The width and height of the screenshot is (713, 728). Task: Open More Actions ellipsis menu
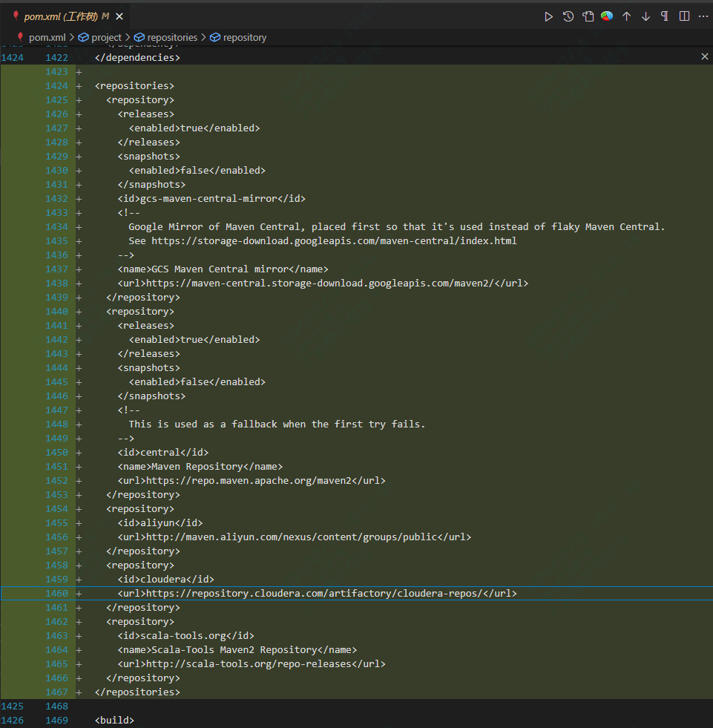703,16
